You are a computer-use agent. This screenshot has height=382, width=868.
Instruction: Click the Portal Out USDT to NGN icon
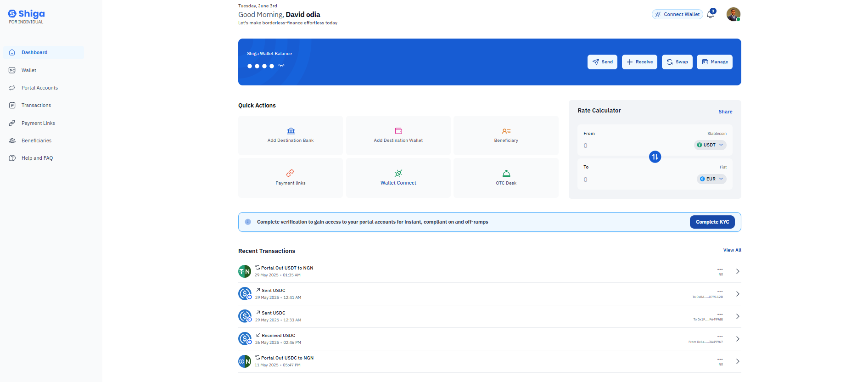(x=245, y=271)
